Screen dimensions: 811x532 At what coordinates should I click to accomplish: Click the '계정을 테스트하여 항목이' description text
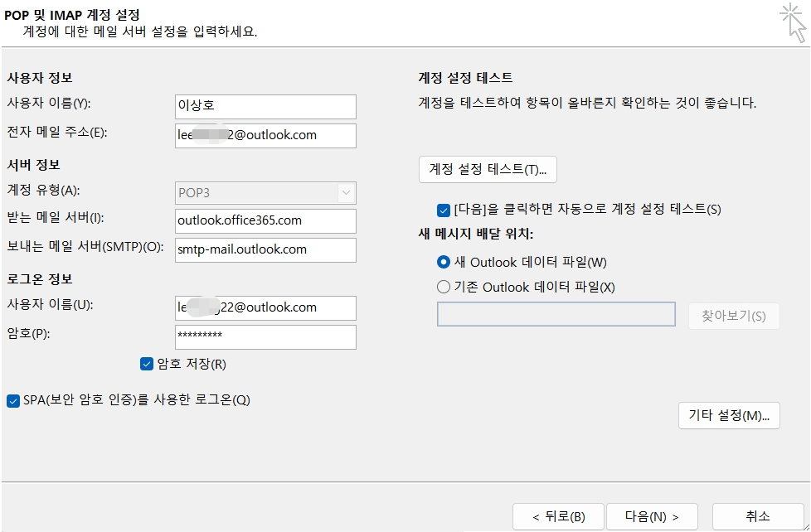click(588, 104)
